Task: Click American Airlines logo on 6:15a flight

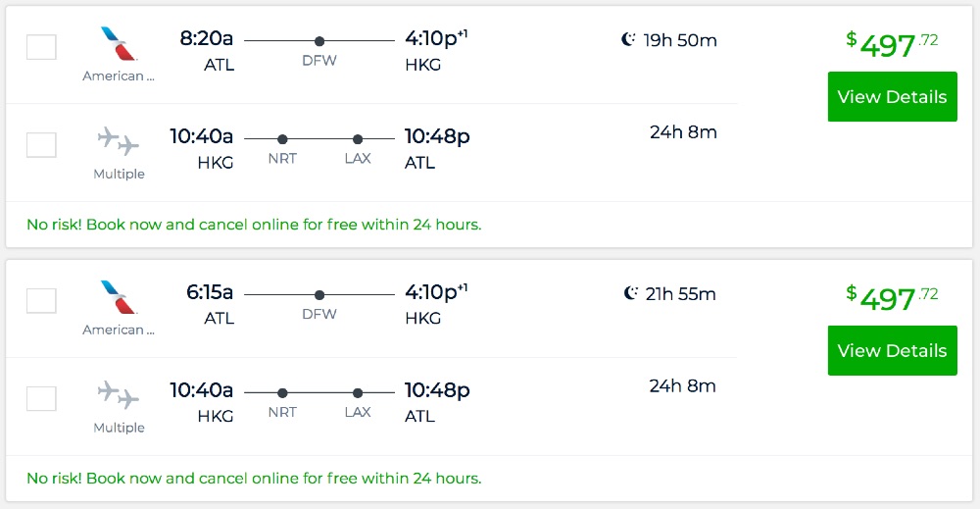Action: (x=120, y=298)
